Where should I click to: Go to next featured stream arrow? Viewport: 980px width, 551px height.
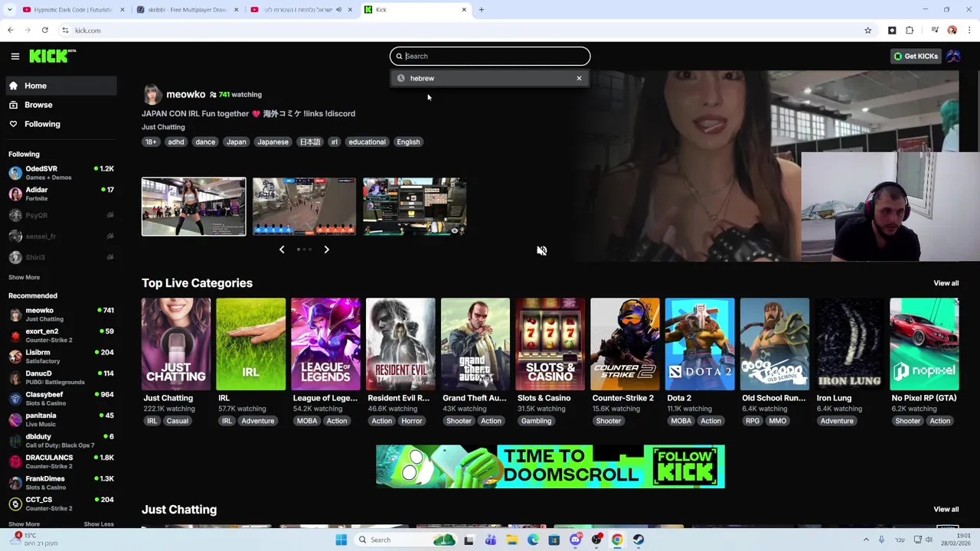326,249
